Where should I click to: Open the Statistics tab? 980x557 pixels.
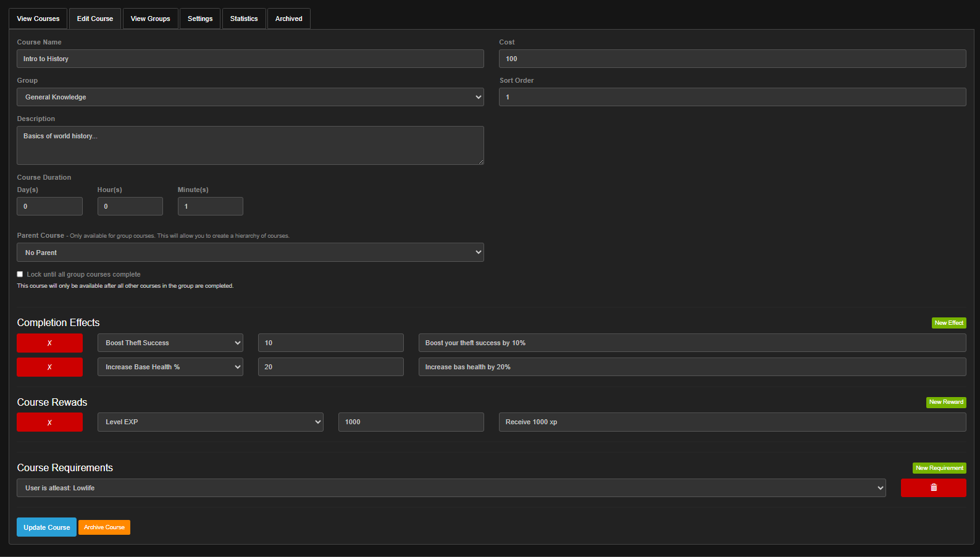[244, 19]
